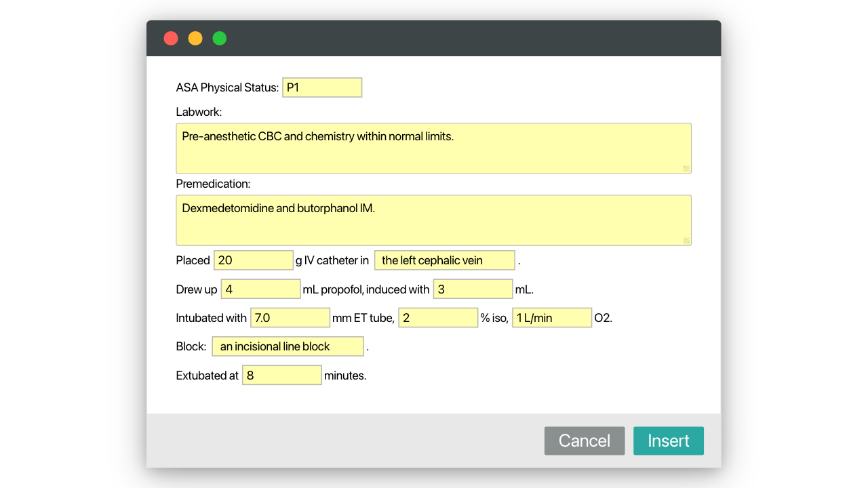Click the 'Labwork:' label
Screen dimensions: 868x488
click(x=199, y=113)
